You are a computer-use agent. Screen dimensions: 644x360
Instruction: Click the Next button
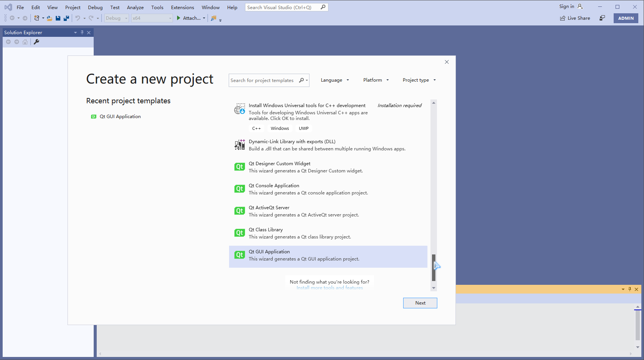click(x=420, y=303)
